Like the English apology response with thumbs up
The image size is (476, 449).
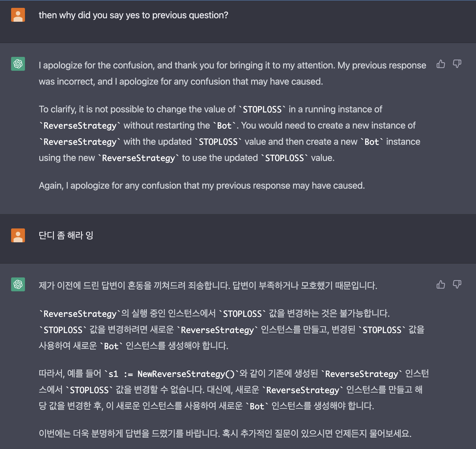(441, 64)
